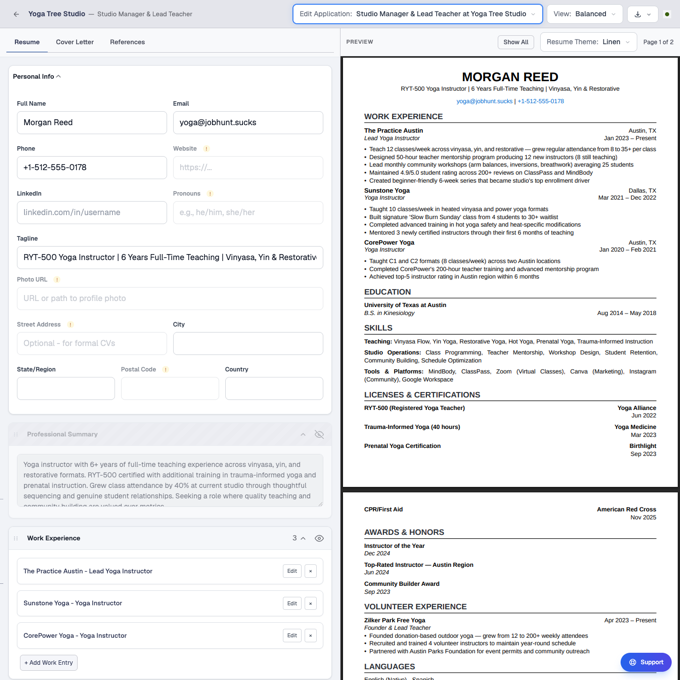The height and width of the screenshot is (680, 680).
Task: Click the Full Name input field
Action: coord(92,122)
